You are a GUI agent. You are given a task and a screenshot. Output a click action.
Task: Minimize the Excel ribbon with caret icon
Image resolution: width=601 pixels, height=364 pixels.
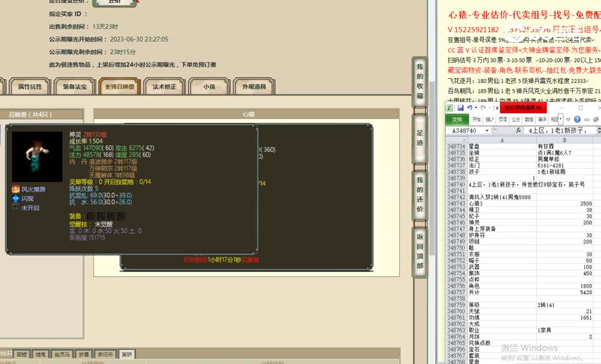pos(569,120)
